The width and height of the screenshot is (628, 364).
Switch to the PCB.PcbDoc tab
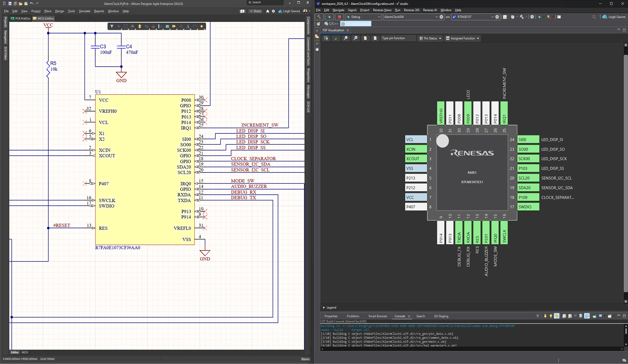click(21, 19)
